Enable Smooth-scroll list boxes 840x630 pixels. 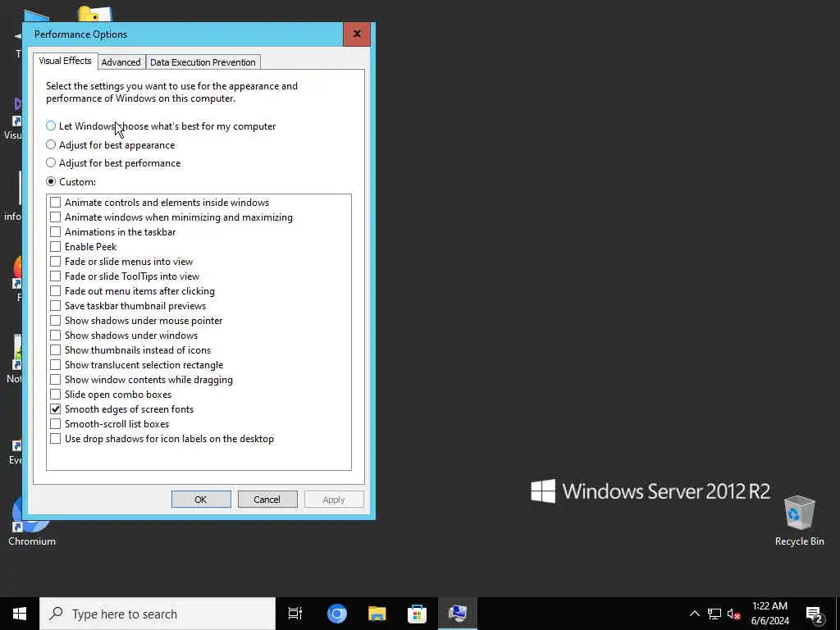(x=55, y=424)
